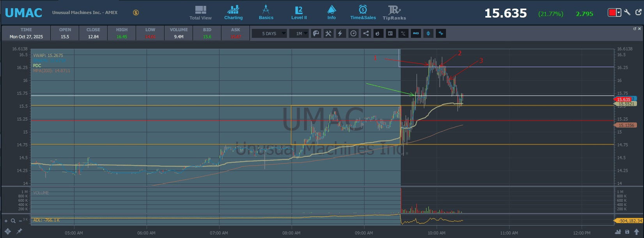Screen dimensions: 644x238
Task: Click the ASK quote cell
Action: click(x=235, y=33)
